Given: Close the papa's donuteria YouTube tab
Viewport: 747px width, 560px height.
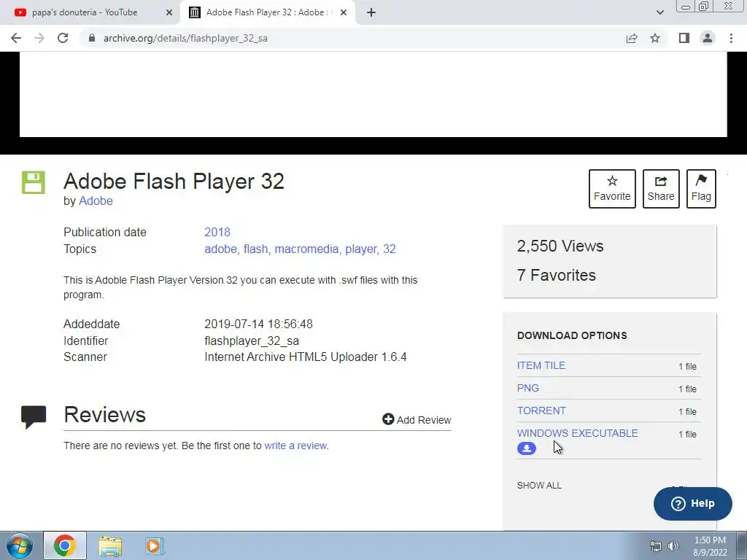Looking at the screenshot, I should click(169, 12).
